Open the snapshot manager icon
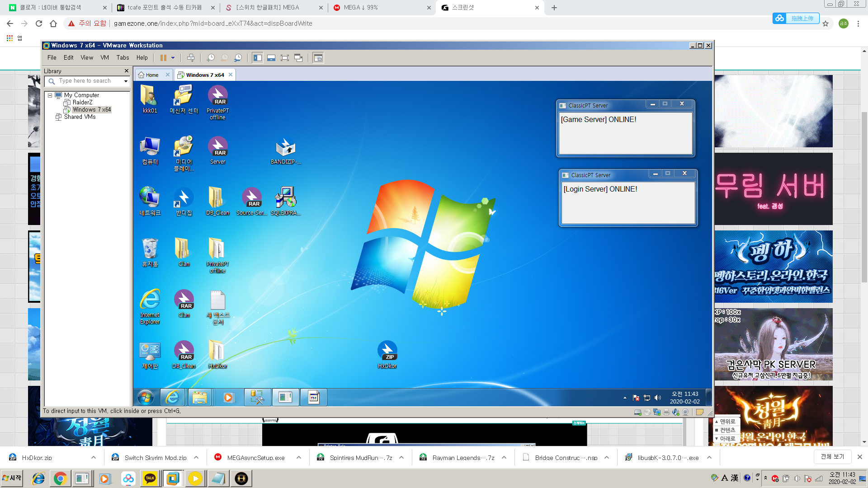Screen dimensions: 868x488 click(238, 58)
